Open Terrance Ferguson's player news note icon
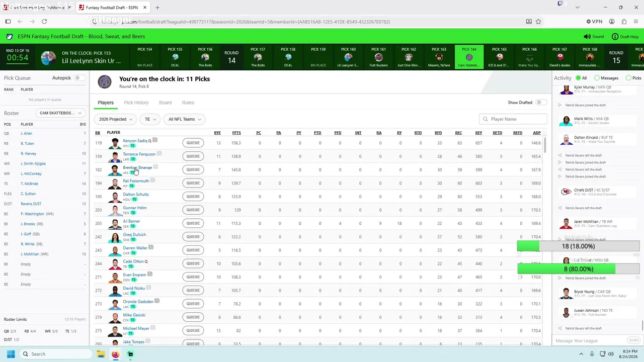 click(159, 153)
